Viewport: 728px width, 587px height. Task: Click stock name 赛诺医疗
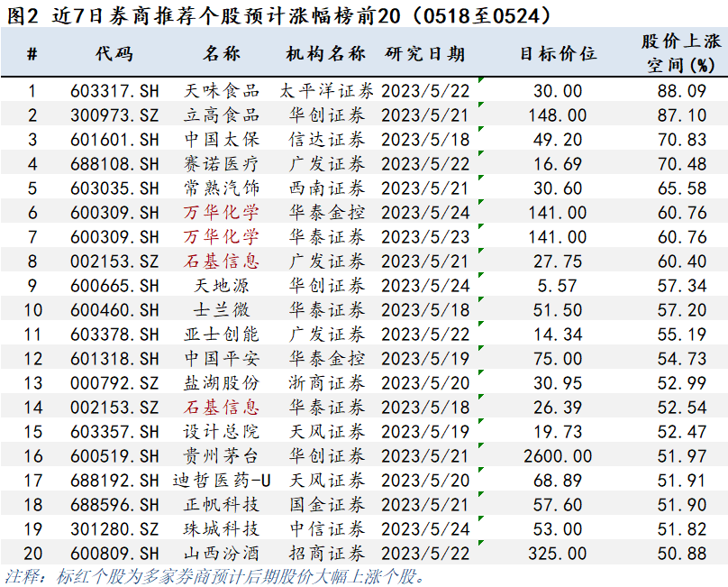coord(222,164)
